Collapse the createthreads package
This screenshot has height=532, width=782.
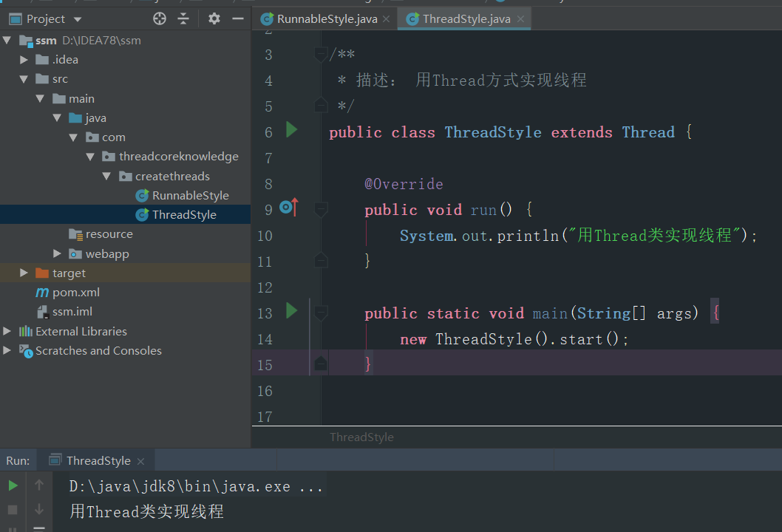coord(106,177)
